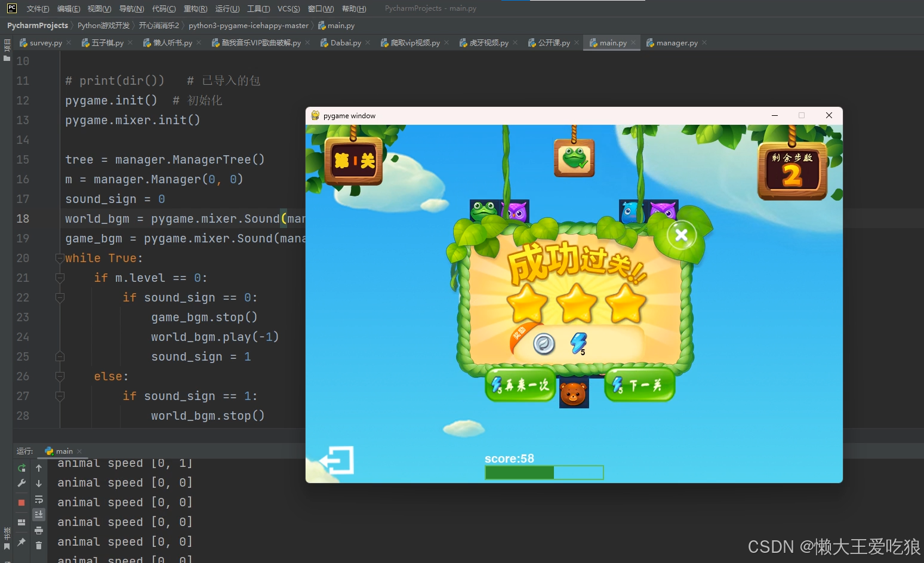Collapse the if sound_sign == 0 fold on line 22
The image size is (924, 563).
[60, 297]
